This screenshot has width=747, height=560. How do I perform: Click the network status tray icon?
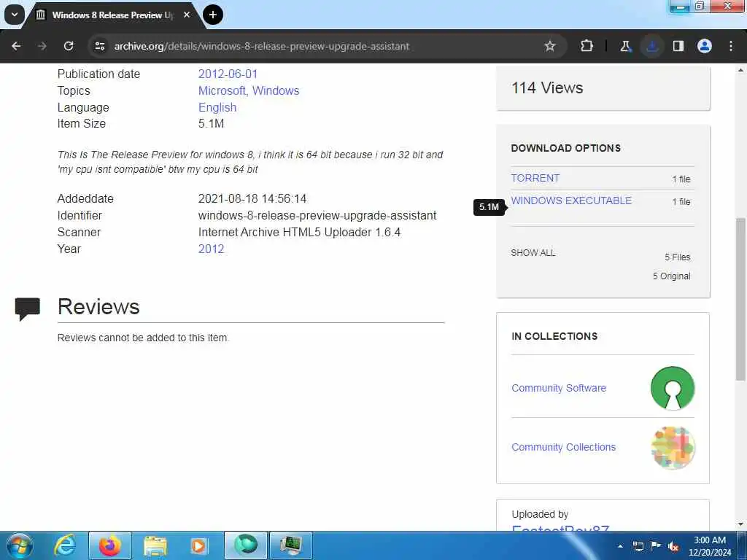638,546
